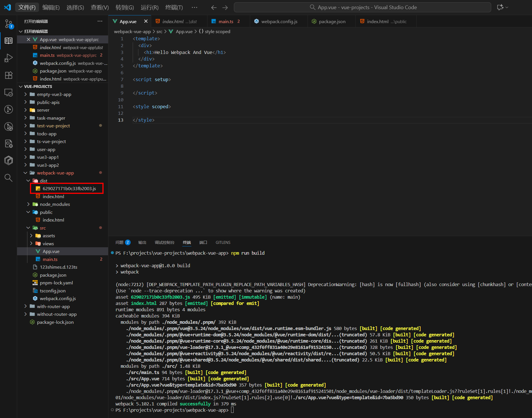
Task: Select package.json in open editors list
Action: point(62,71)
